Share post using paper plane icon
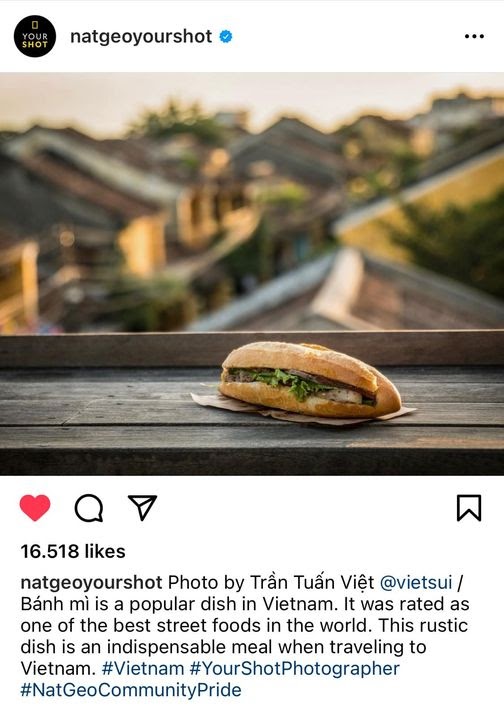The width and height of the screenshot is (504, 720). tap(142, 507)
